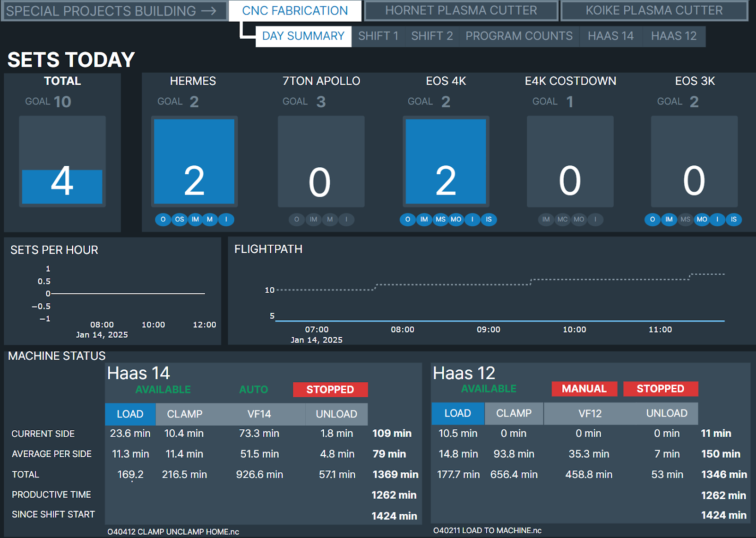Click the IM badge under 7TON APOLLO
Viewport: 756px width, 538px height.
click(x=313, y=220)
